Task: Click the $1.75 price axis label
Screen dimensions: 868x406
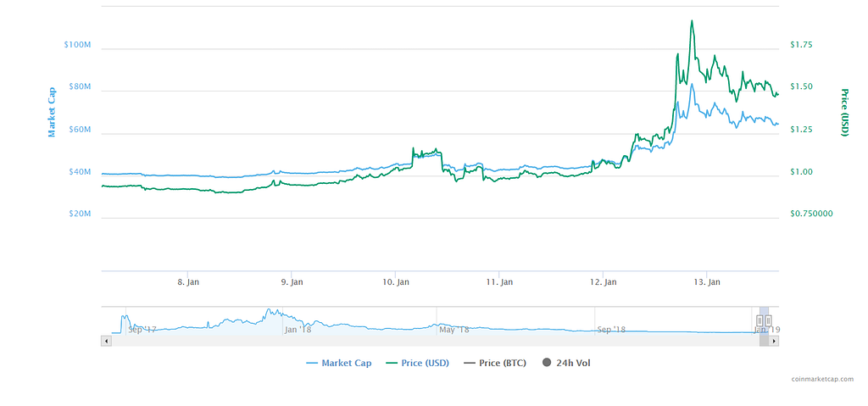Action: click(x=801, y=44)
